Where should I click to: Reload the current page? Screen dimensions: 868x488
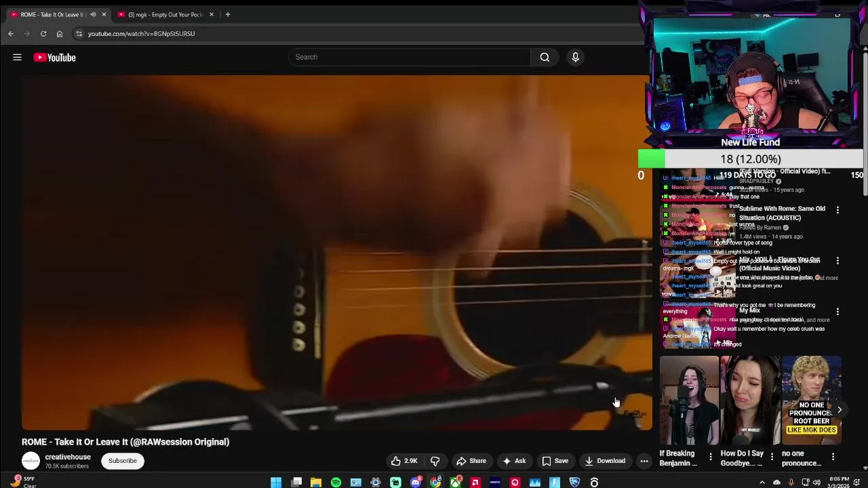pos(43,33)
